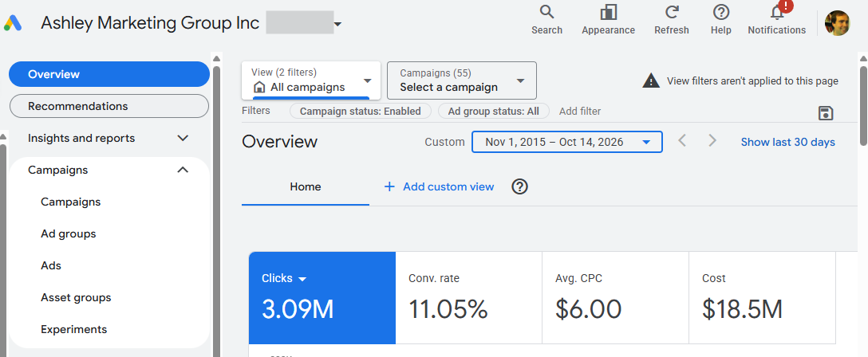Open Experiments in the sidebar
Screen dimensions: 868x357
click(73, 329)
